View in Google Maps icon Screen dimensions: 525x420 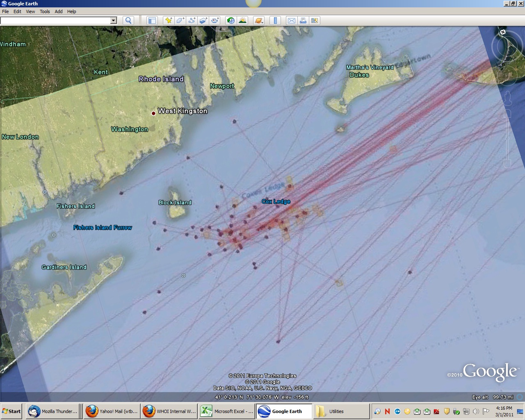(x=315, y=21)
